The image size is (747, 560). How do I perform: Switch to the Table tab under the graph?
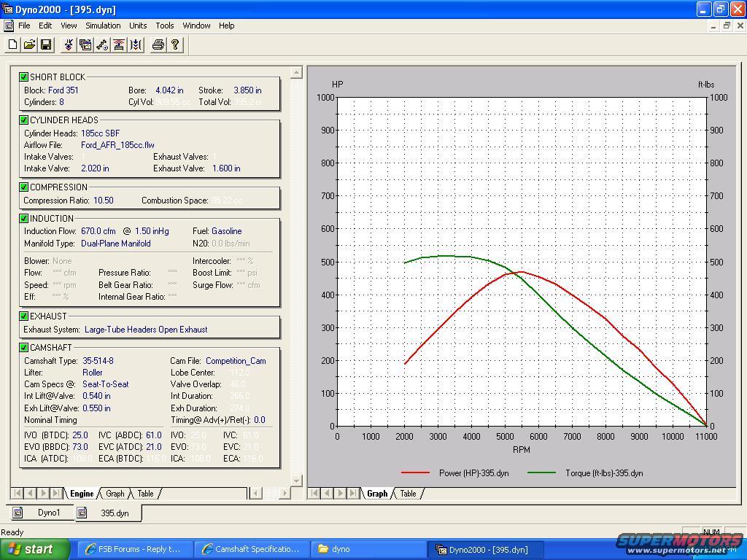(408, 494)
